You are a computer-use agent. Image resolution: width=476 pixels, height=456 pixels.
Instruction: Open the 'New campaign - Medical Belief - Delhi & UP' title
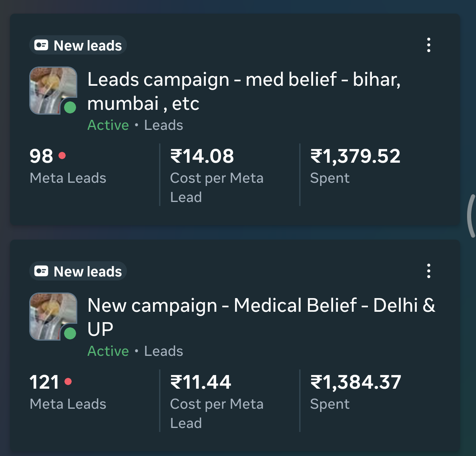[261, 317]
